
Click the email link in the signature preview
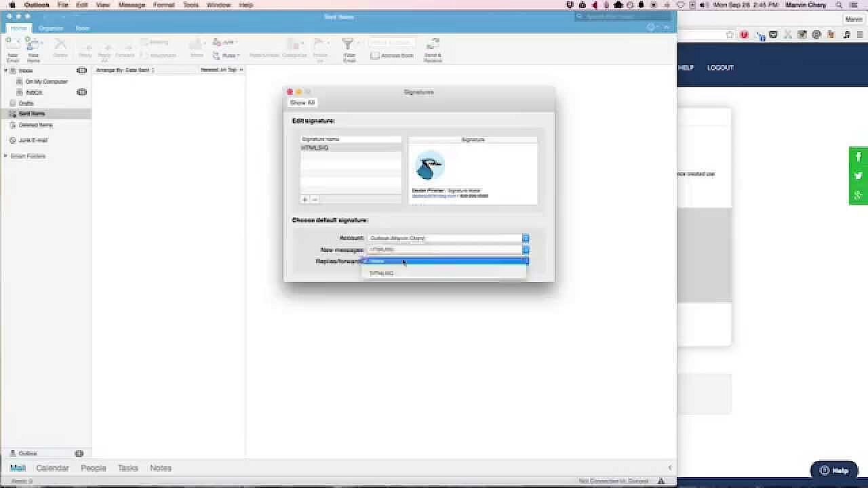434,196
